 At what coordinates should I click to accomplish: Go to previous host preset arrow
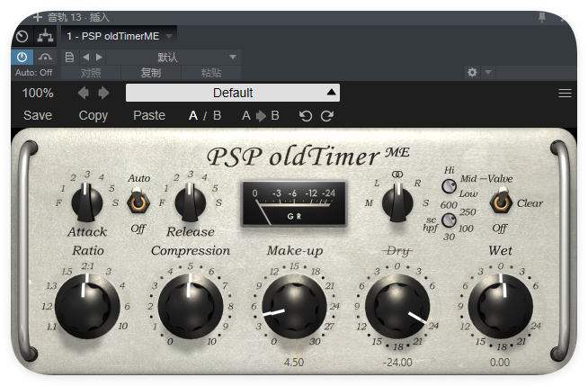pos(86,57)
